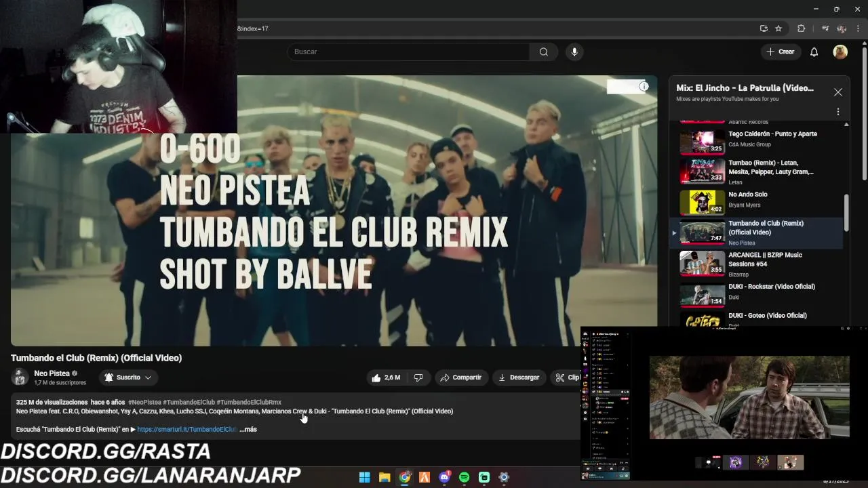Expand description with ...más
868x488 pixels.
(248, 429)
